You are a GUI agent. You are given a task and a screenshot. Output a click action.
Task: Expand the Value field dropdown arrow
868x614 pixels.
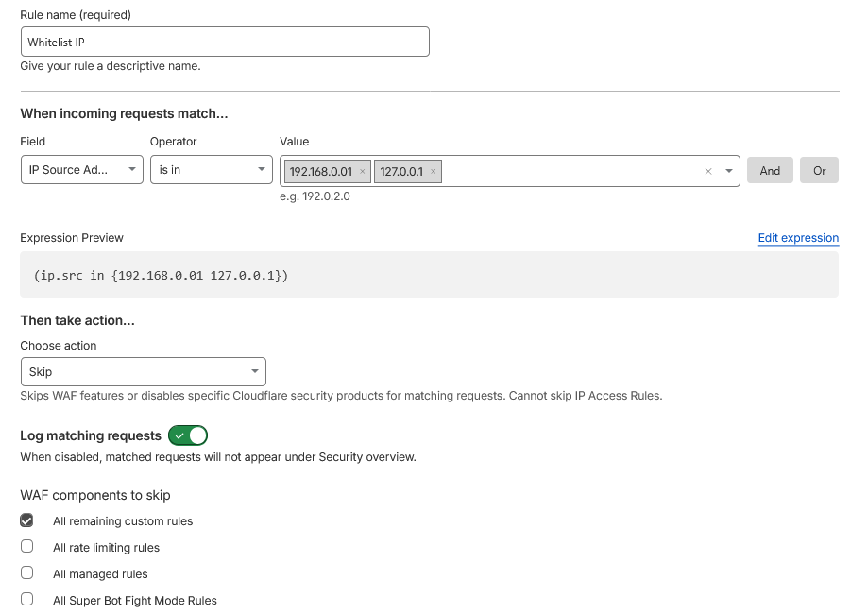click(728, 172)
